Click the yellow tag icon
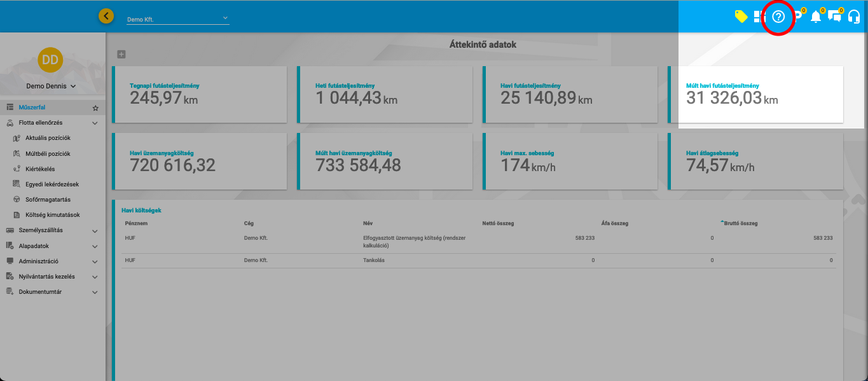The height and width of the screenshot is (381, 868). 741,17
